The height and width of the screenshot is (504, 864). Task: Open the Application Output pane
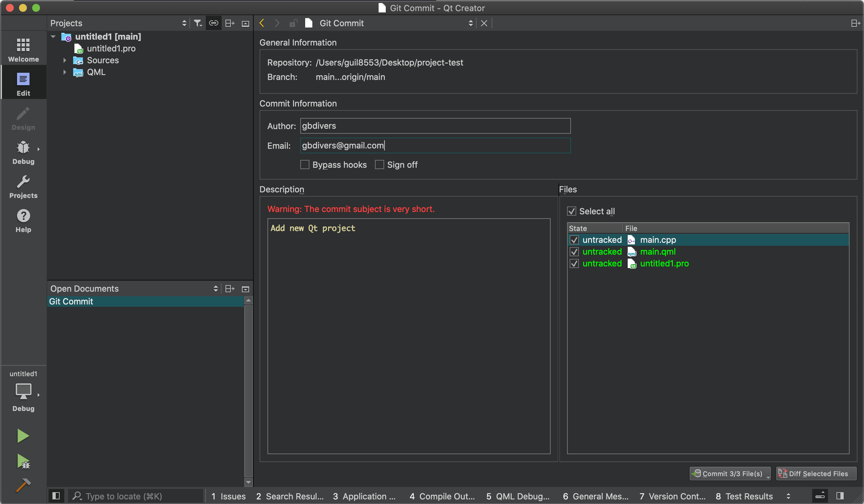point(364,496)
